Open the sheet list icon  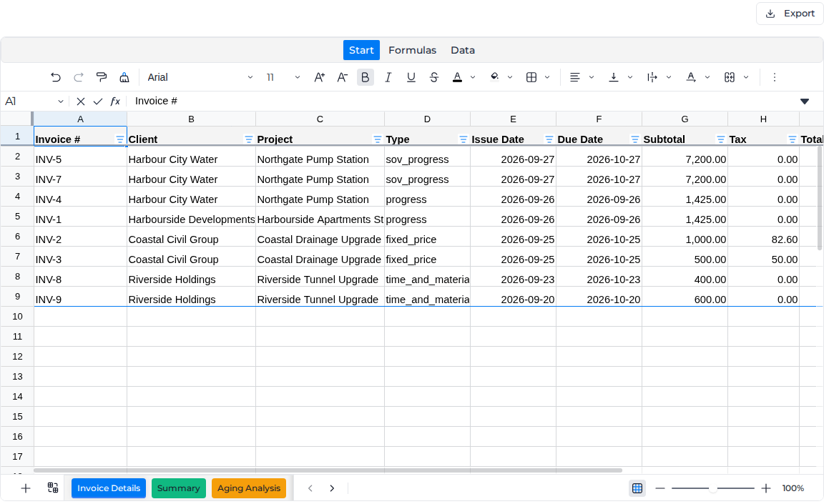(x=52, y=488)
